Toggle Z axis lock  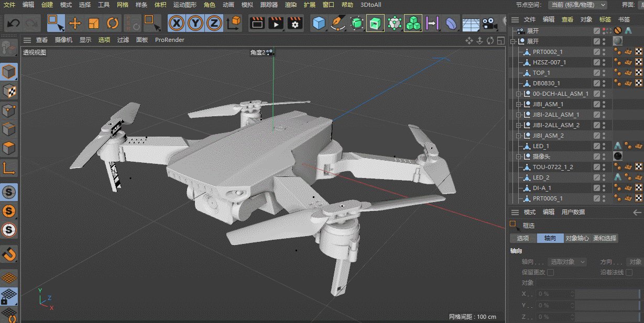214,23
